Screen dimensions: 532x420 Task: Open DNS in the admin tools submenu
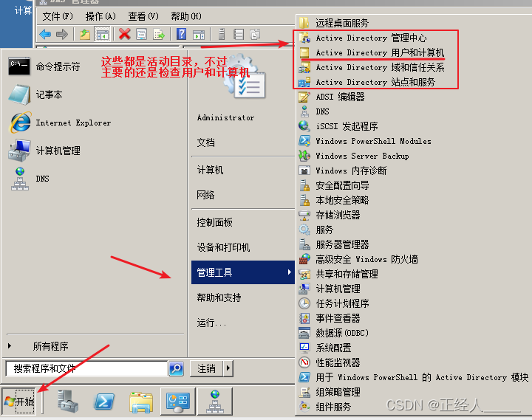point(314,111)
